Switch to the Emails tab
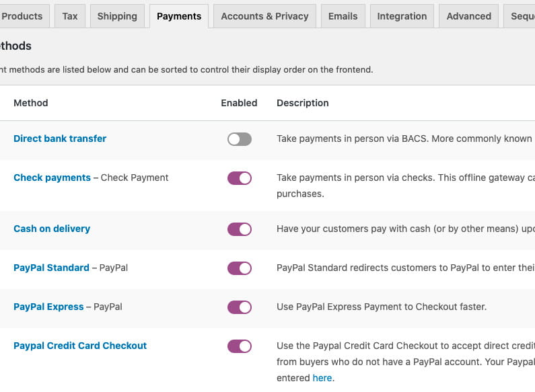This screenshot has width=535, height=392. tap(343, 16)
